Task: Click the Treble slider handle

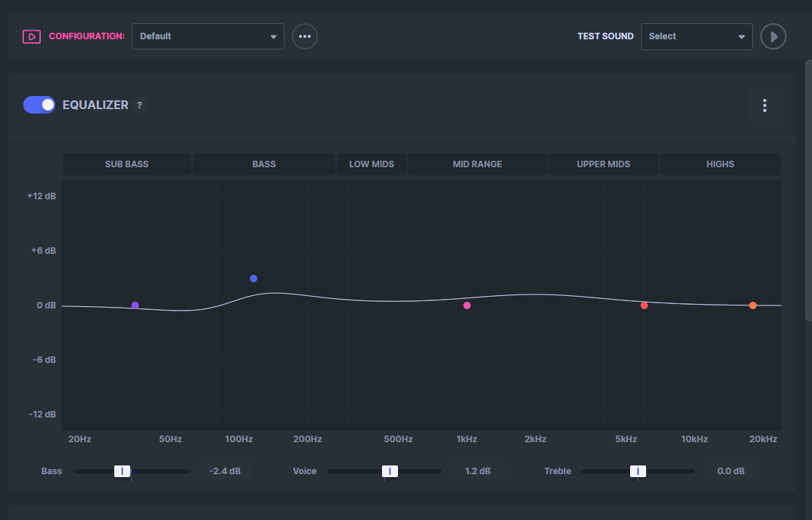Action: [638, 471]
